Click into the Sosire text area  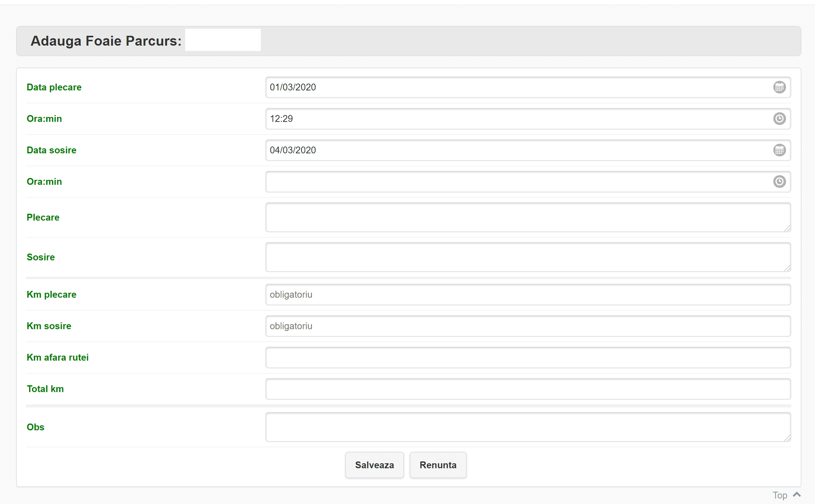[x=528, y=257]
